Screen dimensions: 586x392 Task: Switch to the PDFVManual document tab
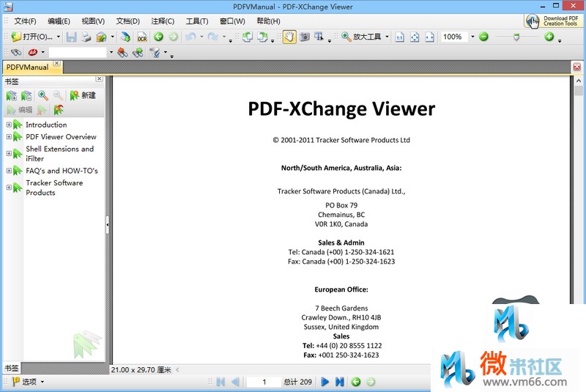[x=27, y=67]
